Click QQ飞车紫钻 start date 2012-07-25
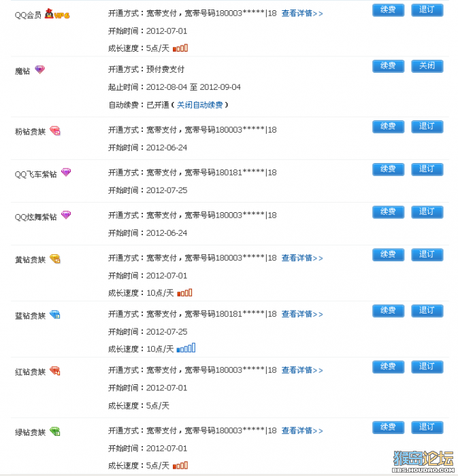 coord(167,190)
